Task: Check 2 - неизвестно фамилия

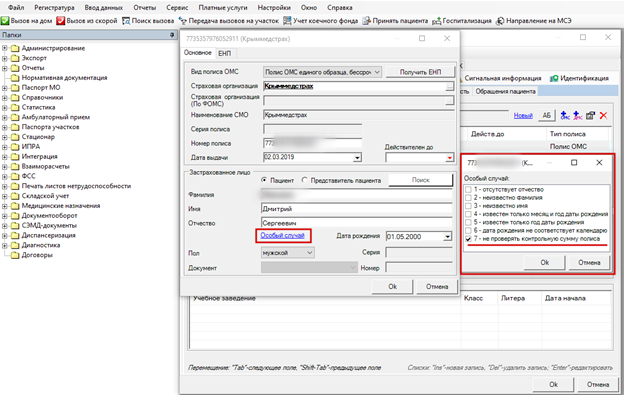Action: click(x=468, y=198)
